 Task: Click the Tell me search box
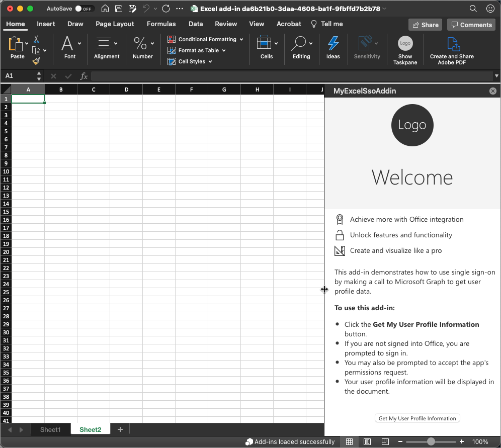[x=327, y=24]
